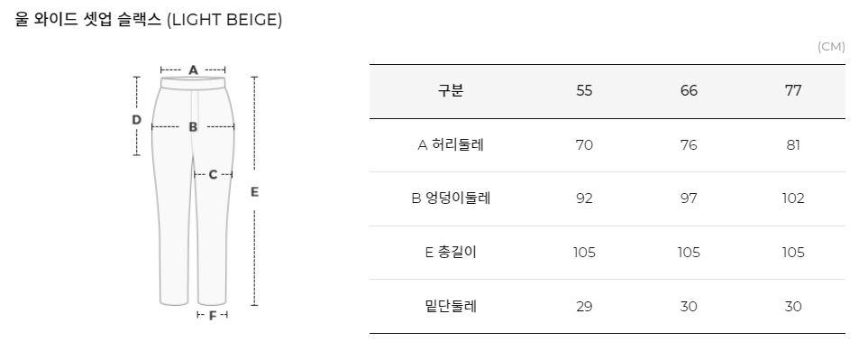The height and width of the screenshot is (351, 868).
Task: Click the 구분 header cell
Action: (x=451, y=91)
